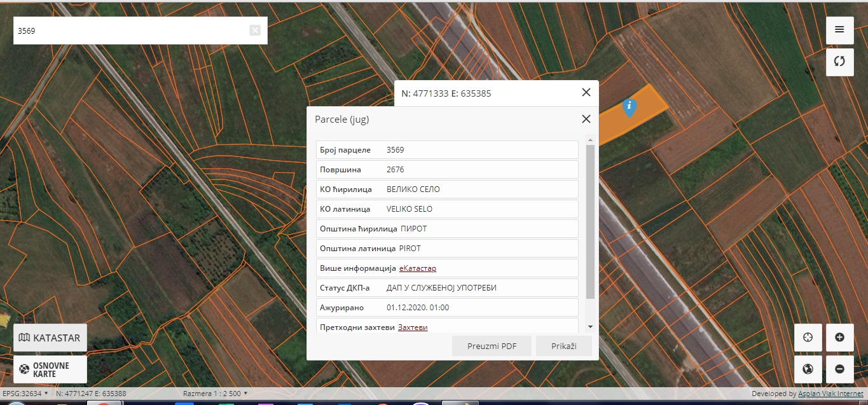Click the globe full extent icon

tap(808, 369)
